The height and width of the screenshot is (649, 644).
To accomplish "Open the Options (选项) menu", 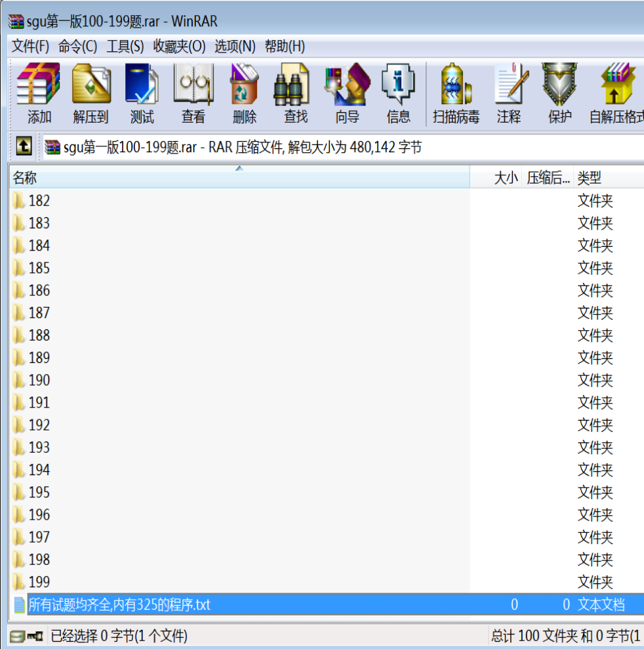I will pyautogui.click(x=235, y=46).
